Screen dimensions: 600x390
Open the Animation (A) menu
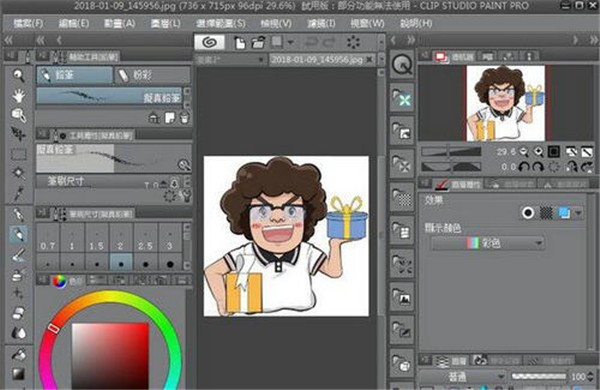click(x=119, y=23)
